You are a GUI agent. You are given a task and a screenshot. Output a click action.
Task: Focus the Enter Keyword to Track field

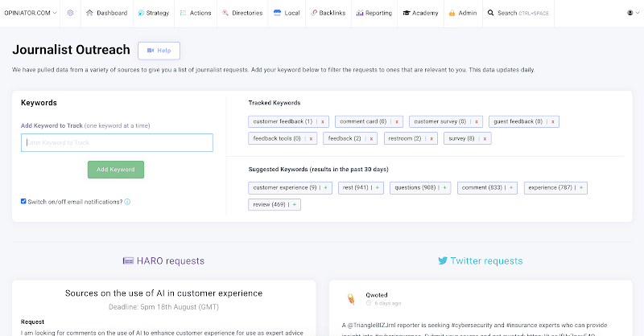(x=117, y=143)
